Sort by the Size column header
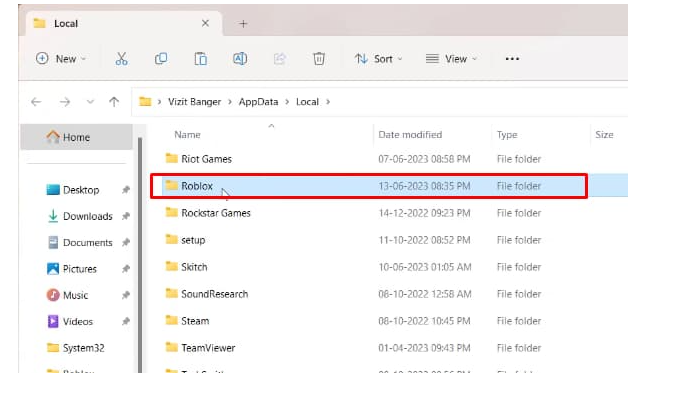Screen dimensions: 698x393 [604, 135]
